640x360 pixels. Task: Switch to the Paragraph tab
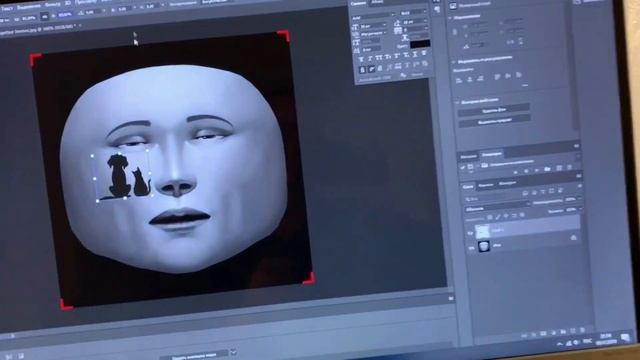[377, 2]
